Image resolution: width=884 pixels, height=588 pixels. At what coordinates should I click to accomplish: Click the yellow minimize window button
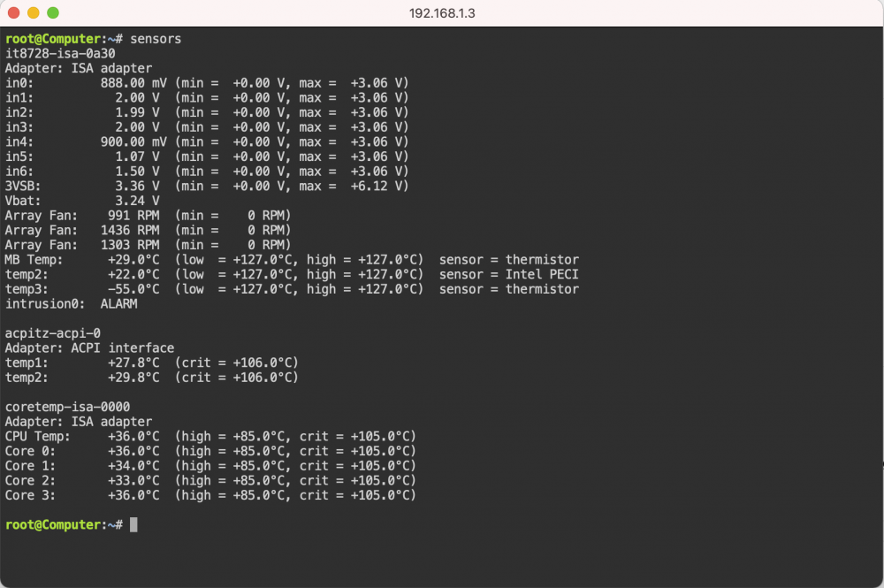tap(34, 13)
